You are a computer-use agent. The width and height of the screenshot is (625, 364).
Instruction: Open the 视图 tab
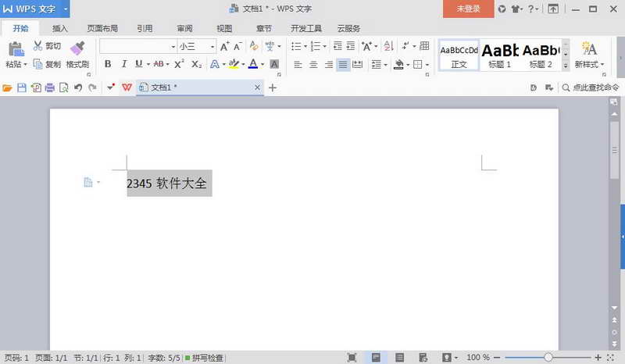[224, 28]
